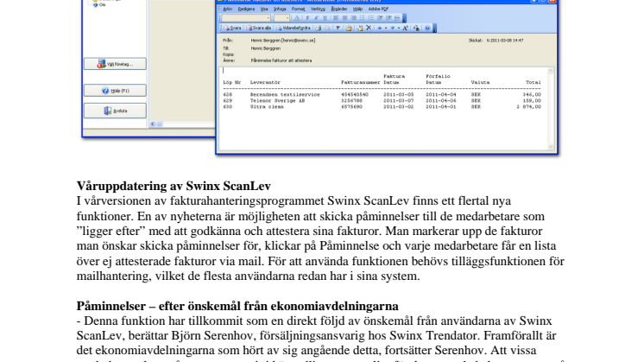Open the Arkiv menu
Screen dimensions: 644x362
pos(228,9)
